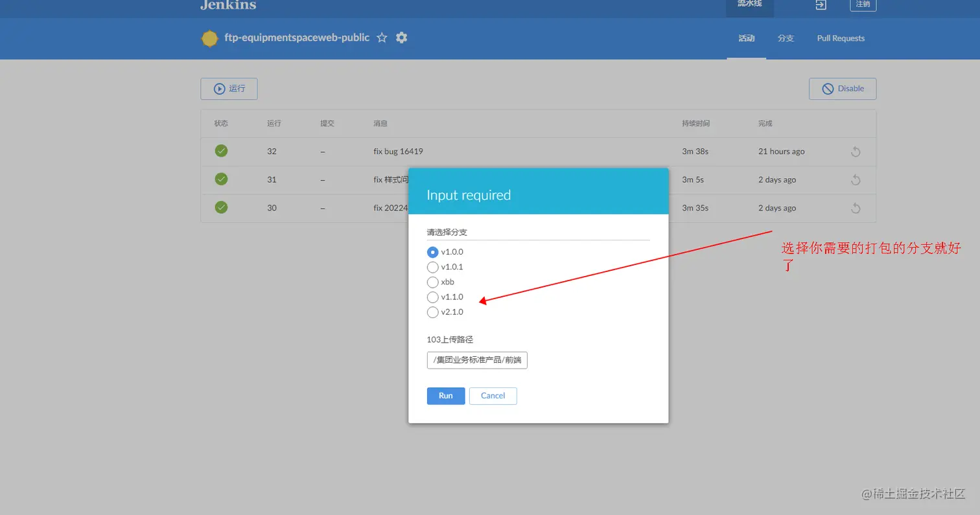Click run number 31 cell

[x=272, y=179]
